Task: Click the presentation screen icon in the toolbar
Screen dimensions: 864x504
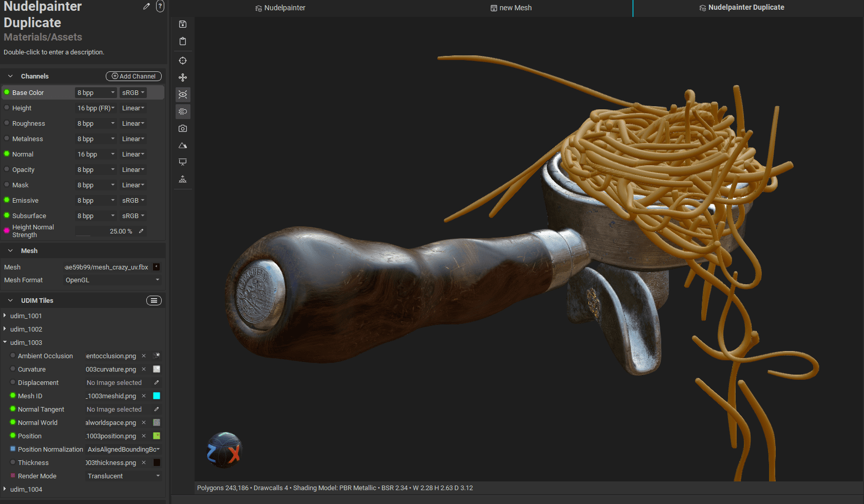Action: [x=183, y=162]
